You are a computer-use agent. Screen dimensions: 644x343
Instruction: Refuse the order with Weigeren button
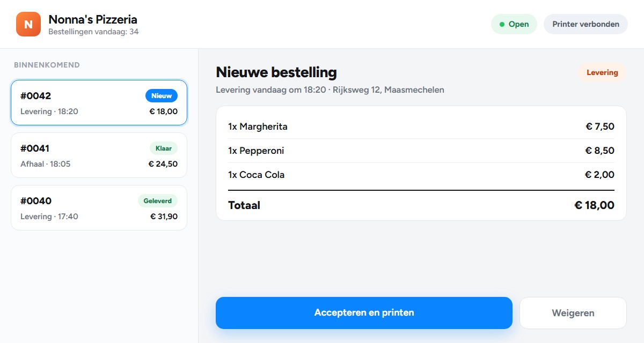[573, 313]
